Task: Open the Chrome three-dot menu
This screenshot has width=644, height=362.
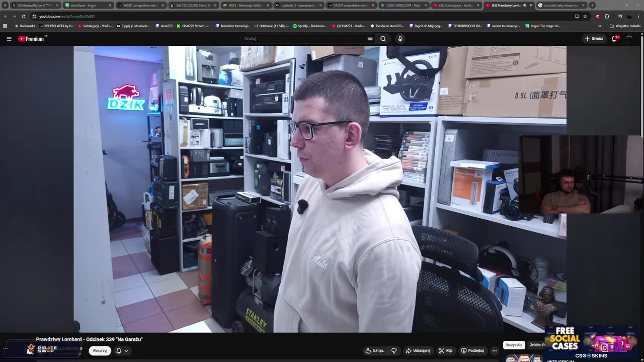Action: (x=638, y=16)
